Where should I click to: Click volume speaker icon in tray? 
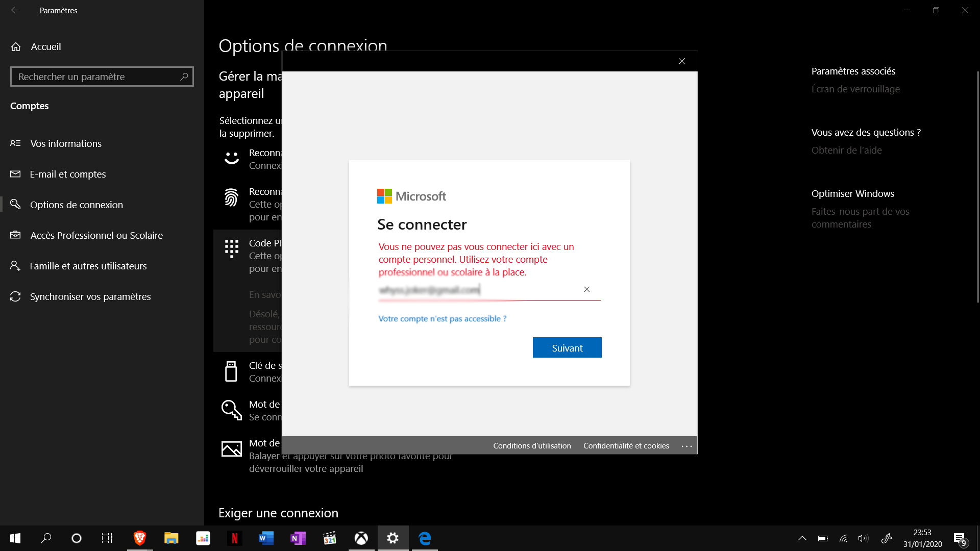pos(863,538)
